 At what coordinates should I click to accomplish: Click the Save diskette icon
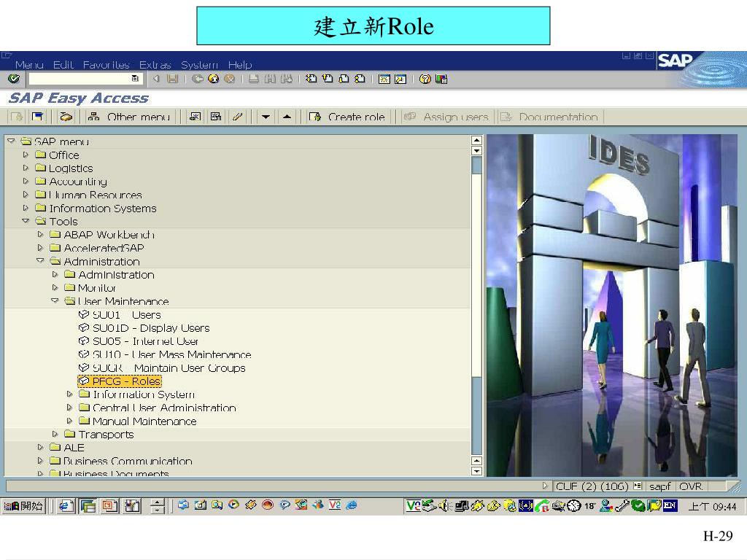coord(172,79)
